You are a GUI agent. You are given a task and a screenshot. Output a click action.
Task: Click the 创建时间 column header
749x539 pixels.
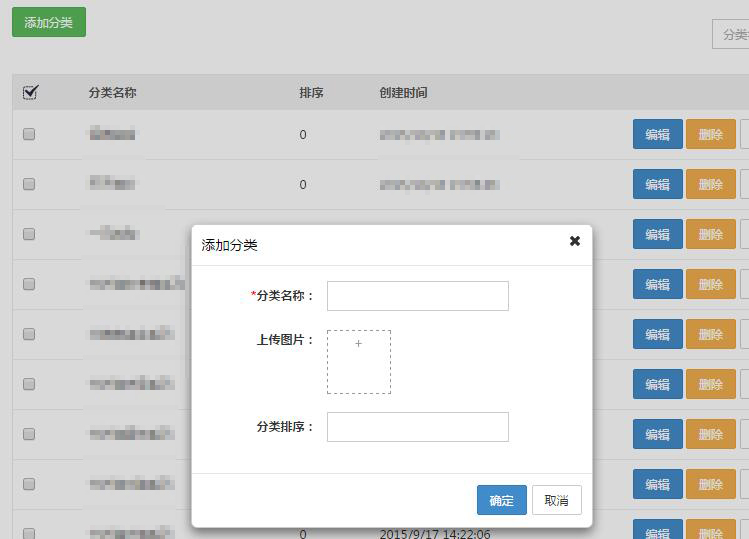tap(403, 93)
